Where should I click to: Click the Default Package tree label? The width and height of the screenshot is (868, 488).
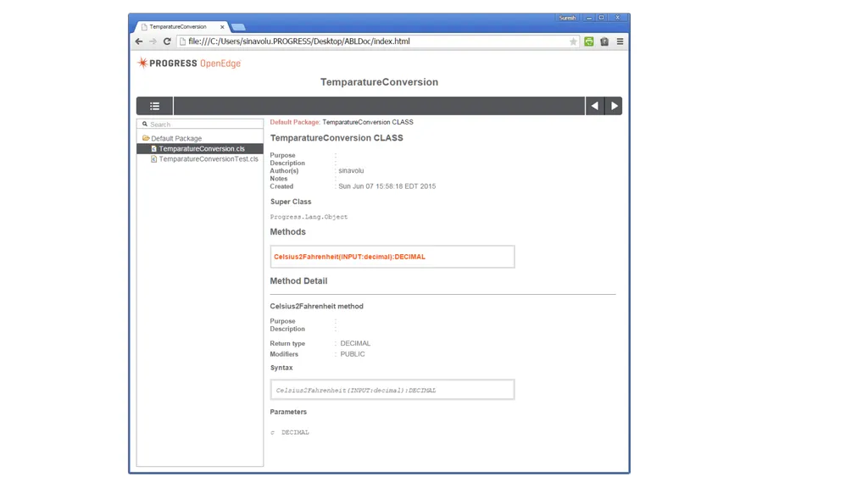[x=176, y=138]
